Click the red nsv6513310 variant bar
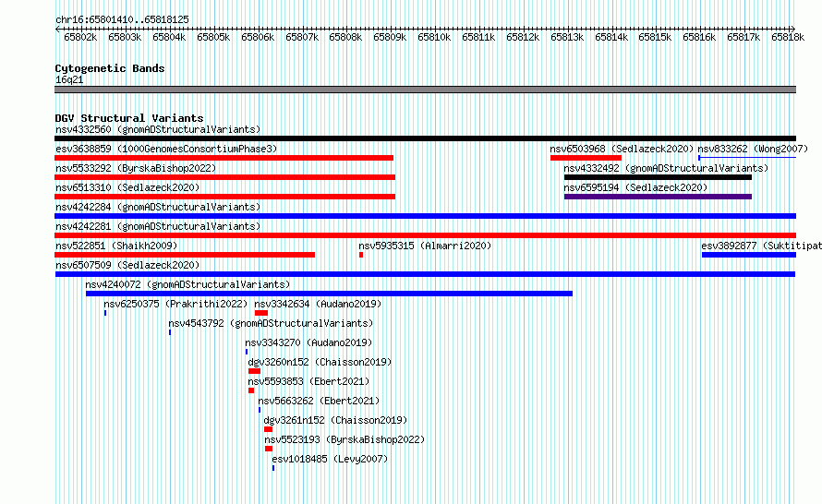822x504 pixels. (225, 197)
